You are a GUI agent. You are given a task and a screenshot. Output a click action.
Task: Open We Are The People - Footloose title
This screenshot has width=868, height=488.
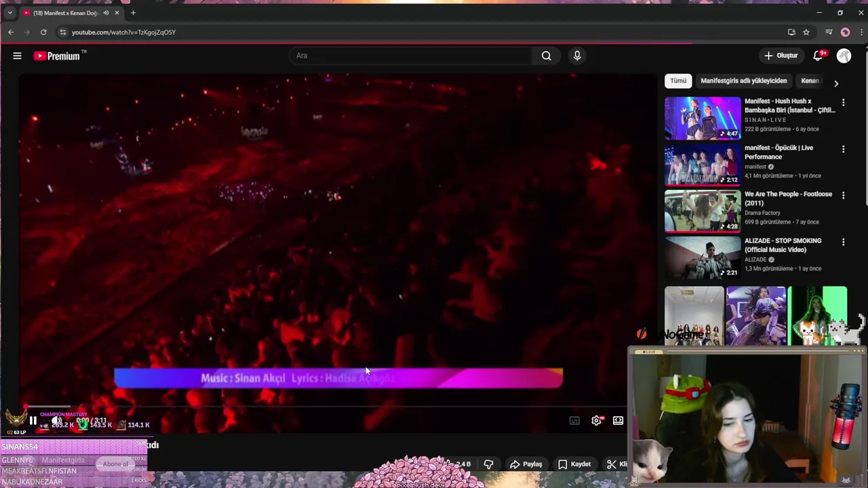(x=788, y=199)
